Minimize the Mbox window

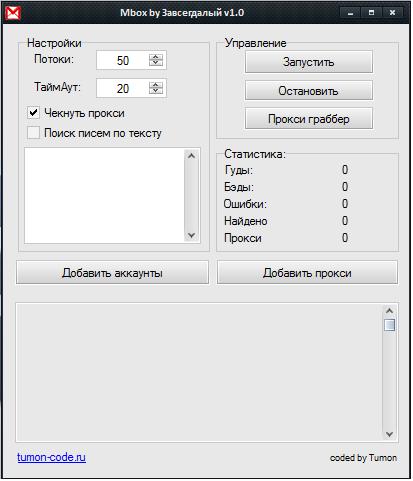(350, 13)
